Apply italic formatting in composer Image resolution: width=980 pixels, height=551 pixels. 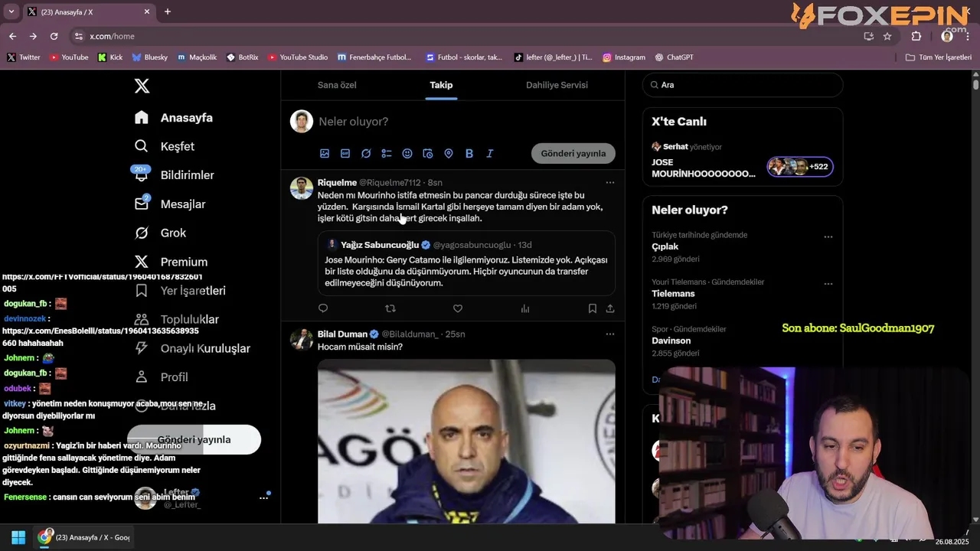[x=490, y=154]
